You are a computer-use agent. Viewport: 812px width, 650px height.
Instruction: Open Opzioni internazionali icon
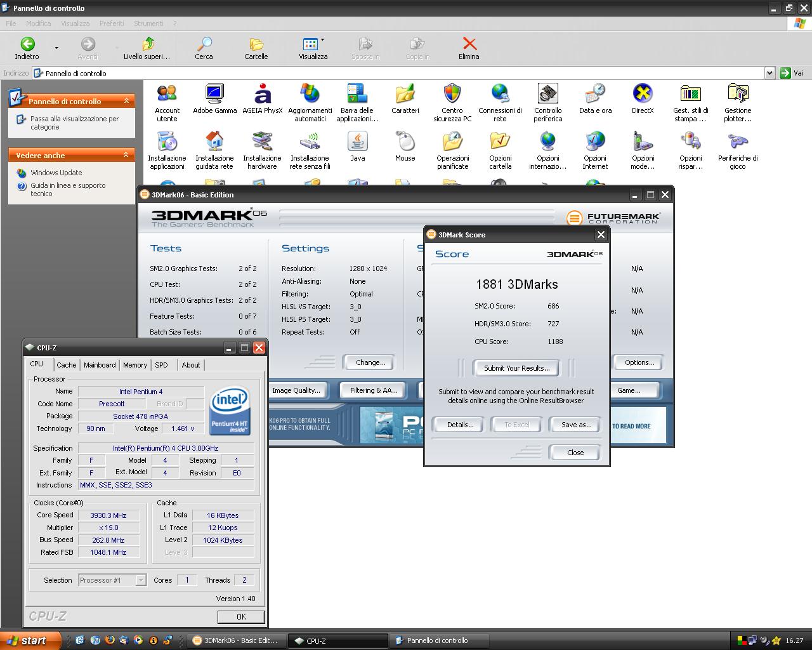547,150
